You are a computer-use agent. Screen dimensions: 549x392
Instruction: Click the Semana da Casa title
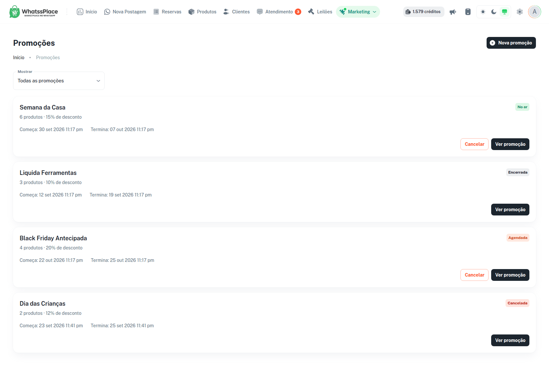point(42,108)
